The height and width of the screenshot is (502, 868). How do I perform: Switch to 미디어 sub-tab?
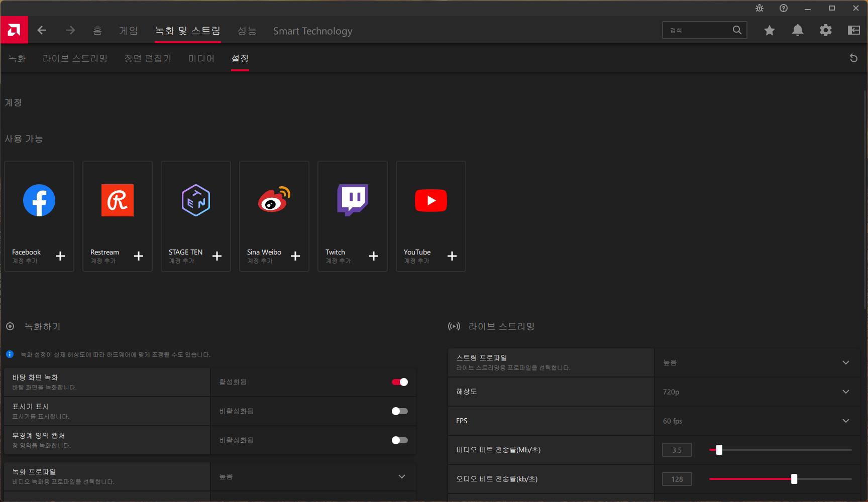click(201, 58)
